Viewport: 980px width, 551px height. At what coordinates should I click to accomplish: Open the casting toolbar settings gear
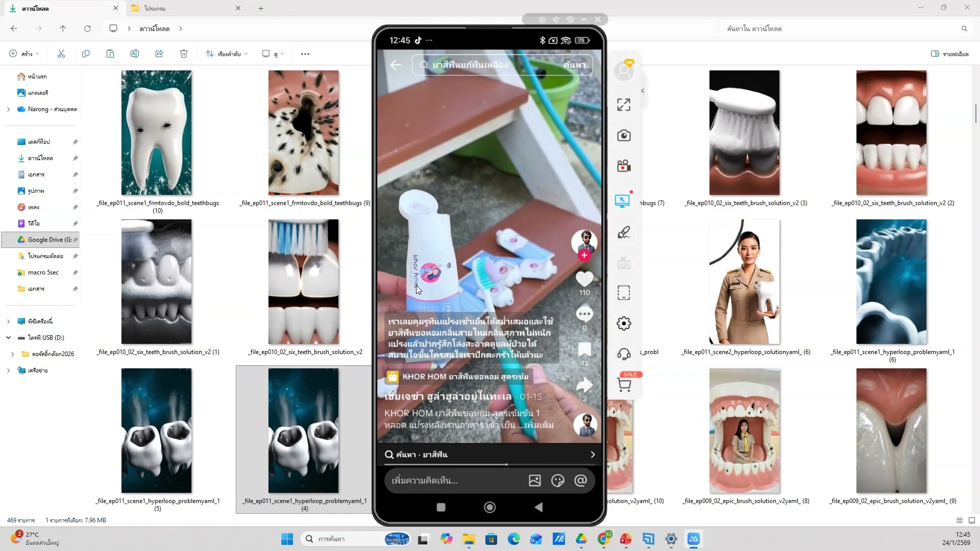(624, 323)
